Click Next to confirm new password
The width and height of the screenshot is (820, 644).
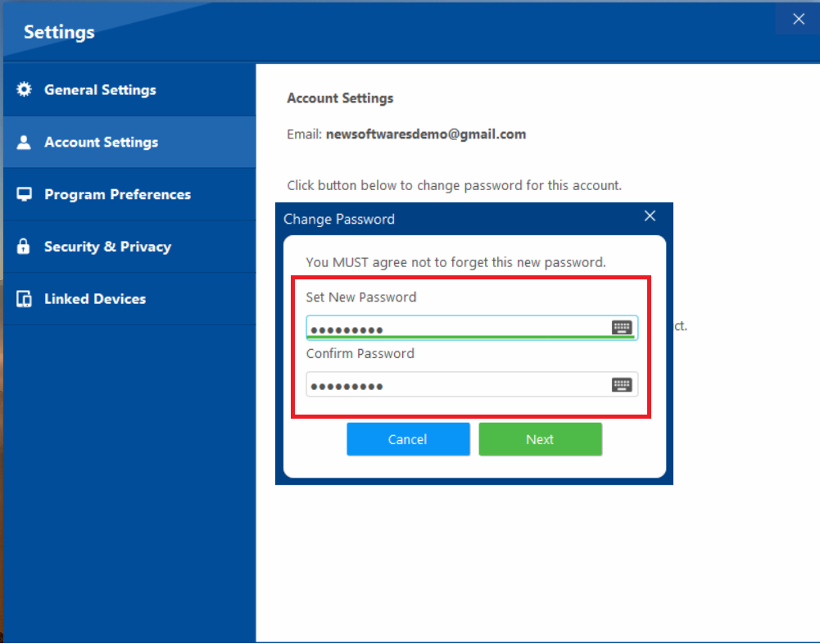[540, 439]
